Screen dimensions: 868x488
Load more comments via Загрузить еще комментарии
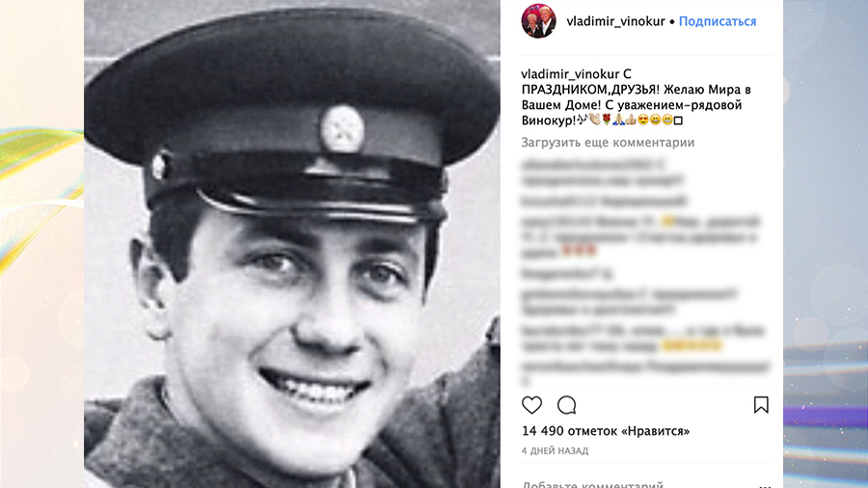(608, 142)
